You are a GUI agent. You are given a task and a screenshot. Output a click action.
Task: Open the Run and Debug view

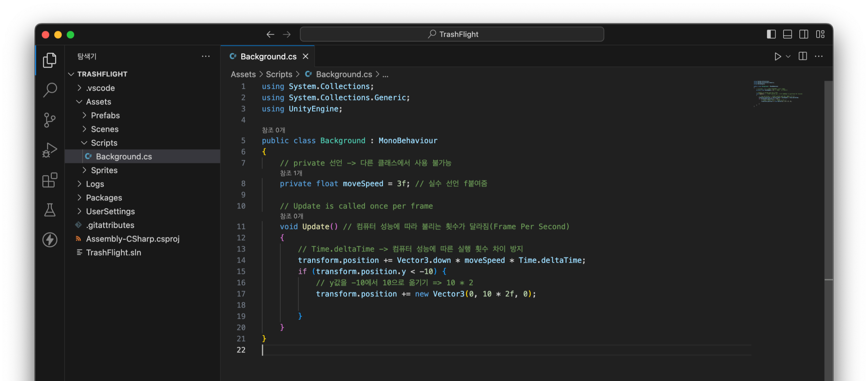point(50,150)
